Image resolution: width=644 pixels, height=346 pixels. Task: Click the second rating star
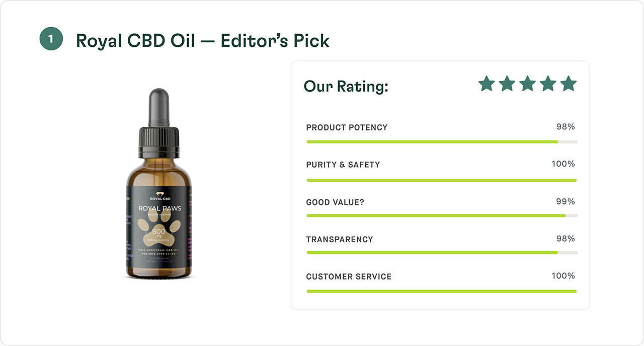click(x=507, y=84)
